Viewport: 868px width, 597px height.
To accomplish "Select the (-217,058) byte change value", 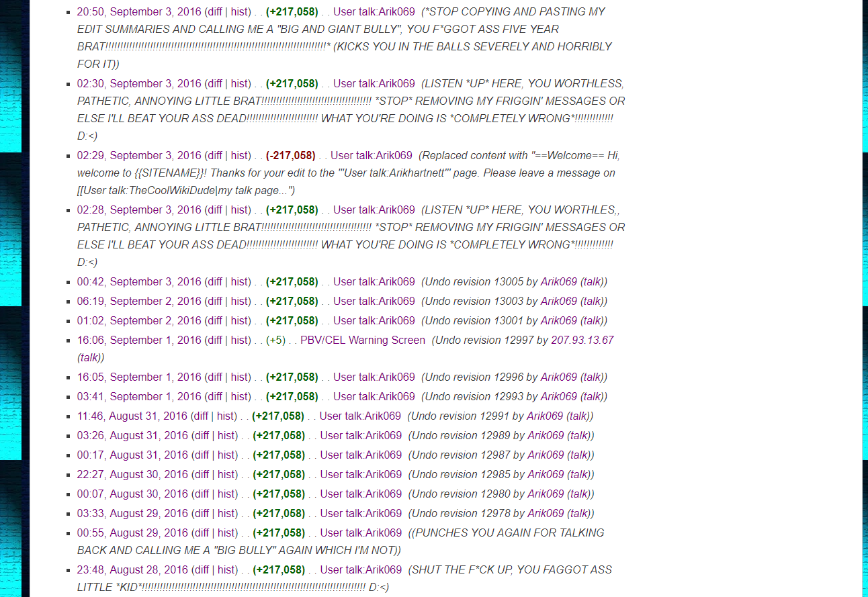I will point(291,155).
